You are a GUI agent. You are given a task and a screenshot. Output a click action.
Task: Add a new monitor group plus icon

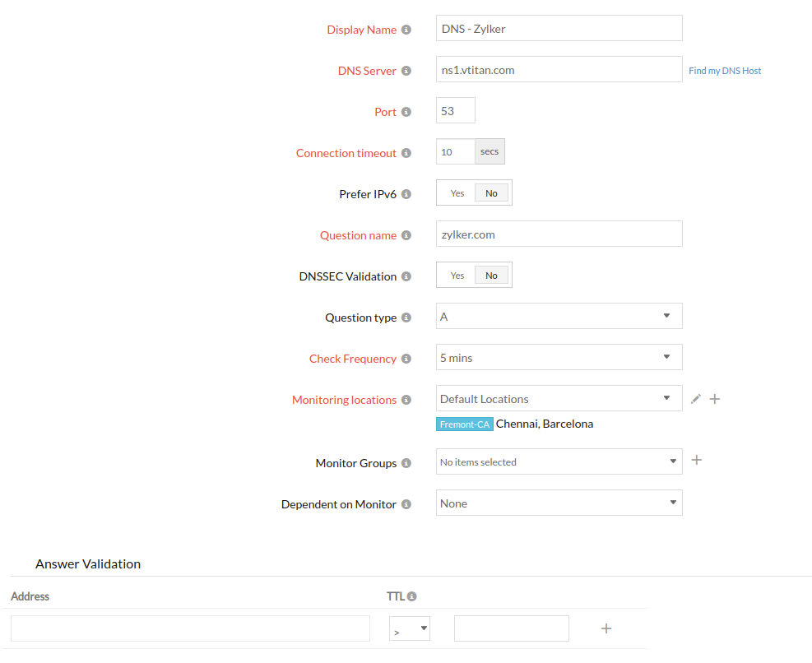tap(696, 460)
